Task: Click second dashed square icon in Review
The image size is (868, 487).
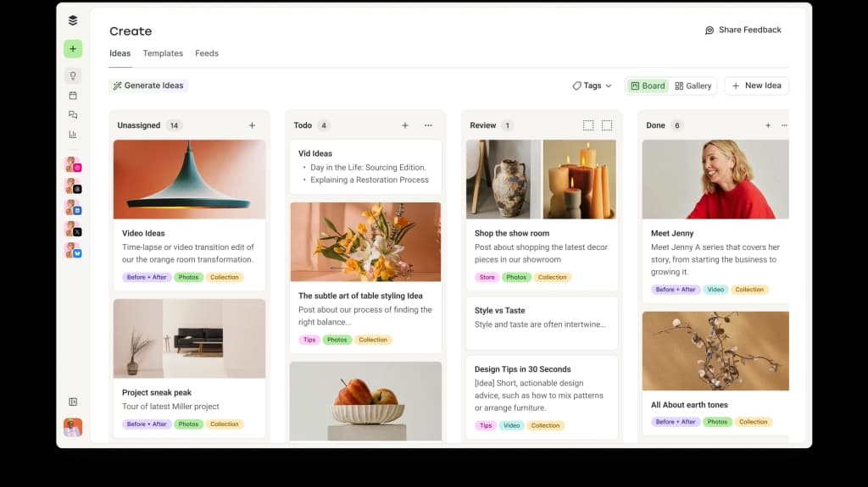Action: click(x=607, y=125)
